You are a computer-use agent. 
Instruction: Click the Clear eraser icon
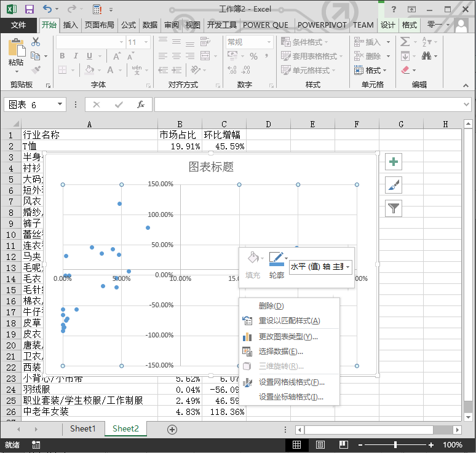pos(405,70)
